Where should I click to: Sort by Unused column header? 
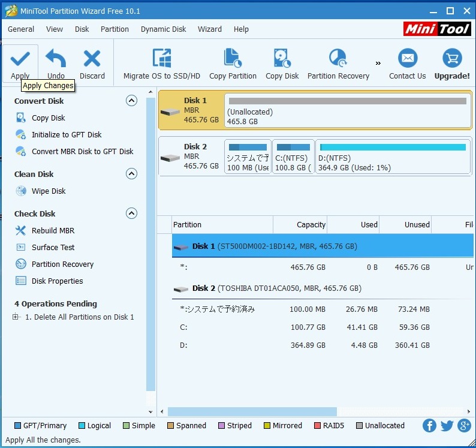[405, 225]
